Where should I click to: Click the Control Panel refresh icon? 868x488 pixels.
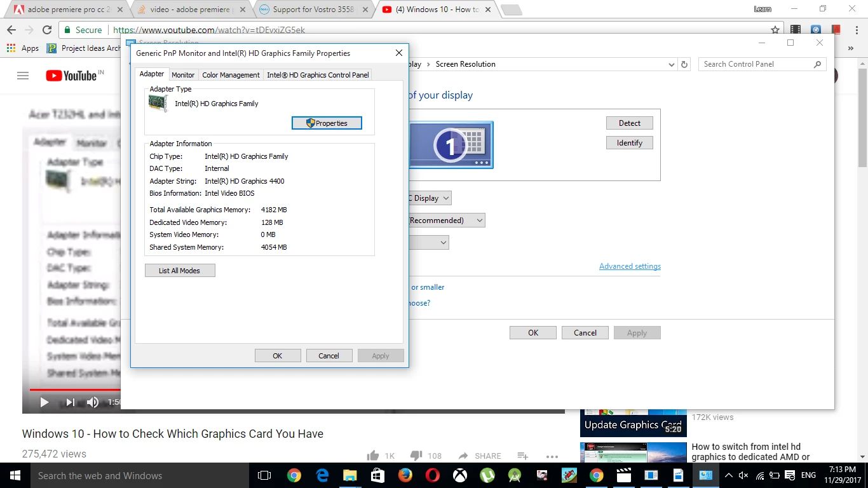684,64
